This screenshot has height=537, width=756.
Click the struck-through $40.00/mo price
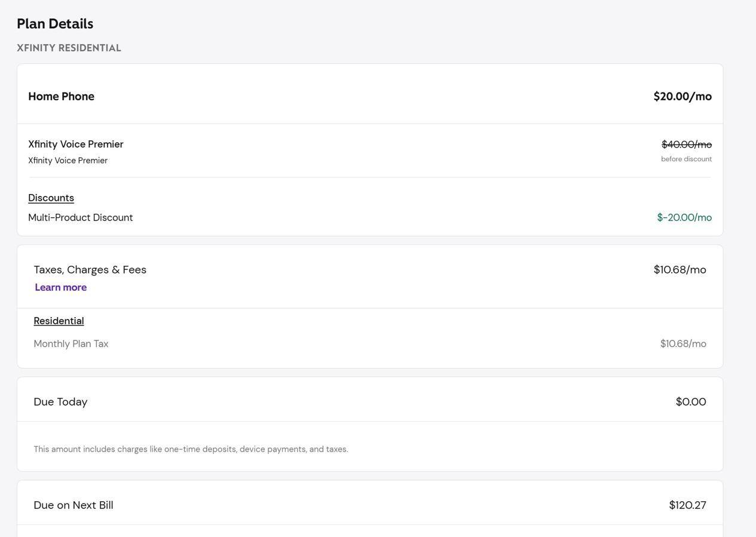[687, 145]
